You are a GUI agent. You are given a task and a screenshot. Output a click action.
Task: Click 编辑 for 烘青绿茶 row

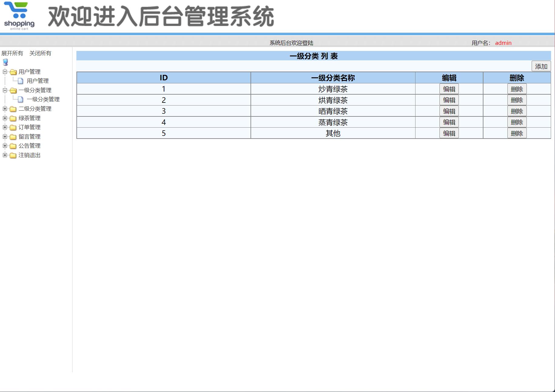pos(449,100)
